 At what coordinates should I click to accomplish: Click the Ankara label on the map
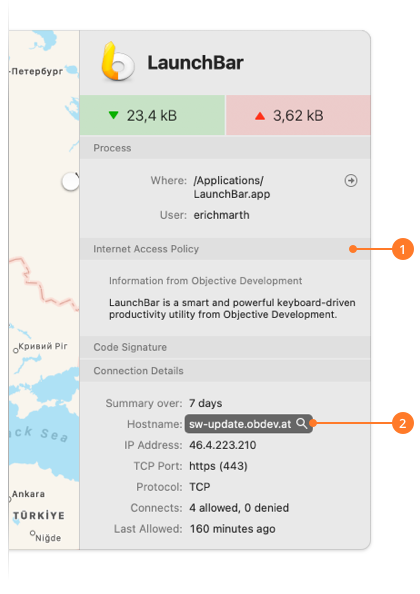click(x=28, y=494)
